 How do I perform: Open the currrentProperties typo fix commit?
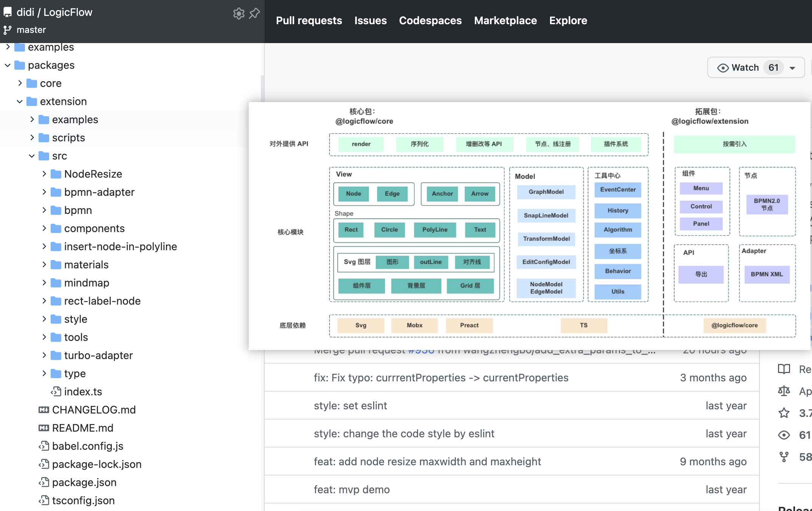(441, 378)
